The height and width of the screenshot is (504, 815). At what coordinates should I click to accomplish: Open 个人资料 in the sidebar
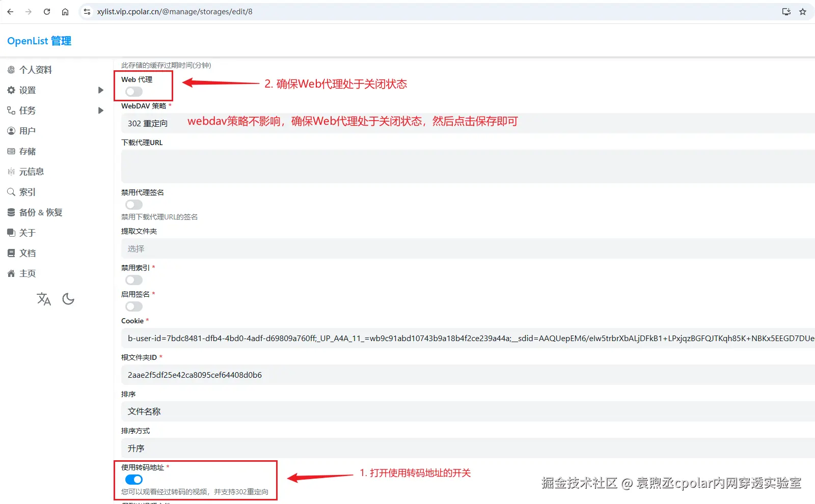pyautogui.click(x=36, y=70)
